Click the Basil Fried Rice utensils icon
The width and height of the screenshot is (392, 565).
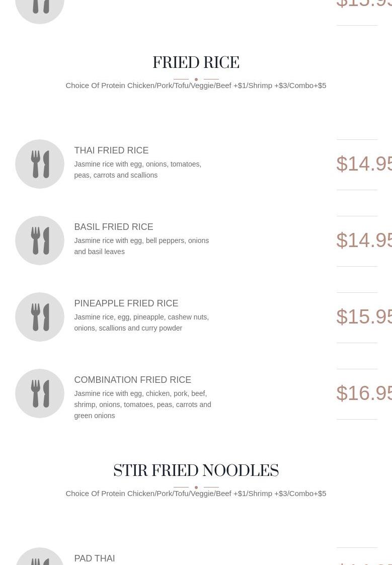40,240
